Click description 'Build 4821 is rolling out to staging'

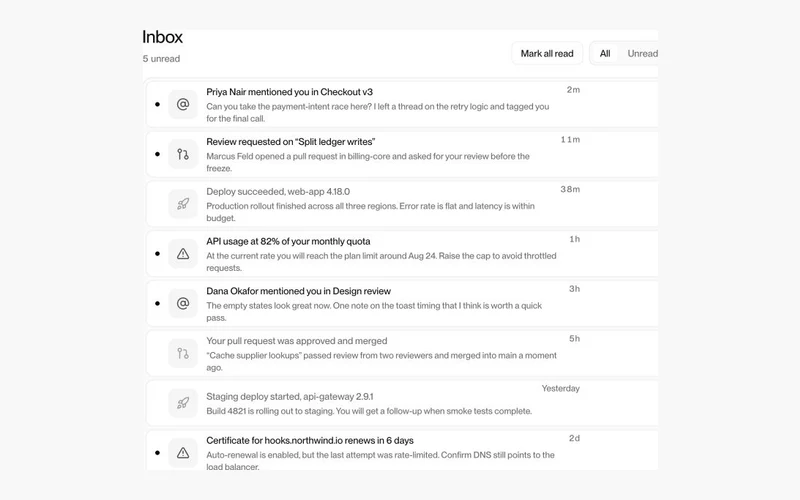[x=270, y=411]
